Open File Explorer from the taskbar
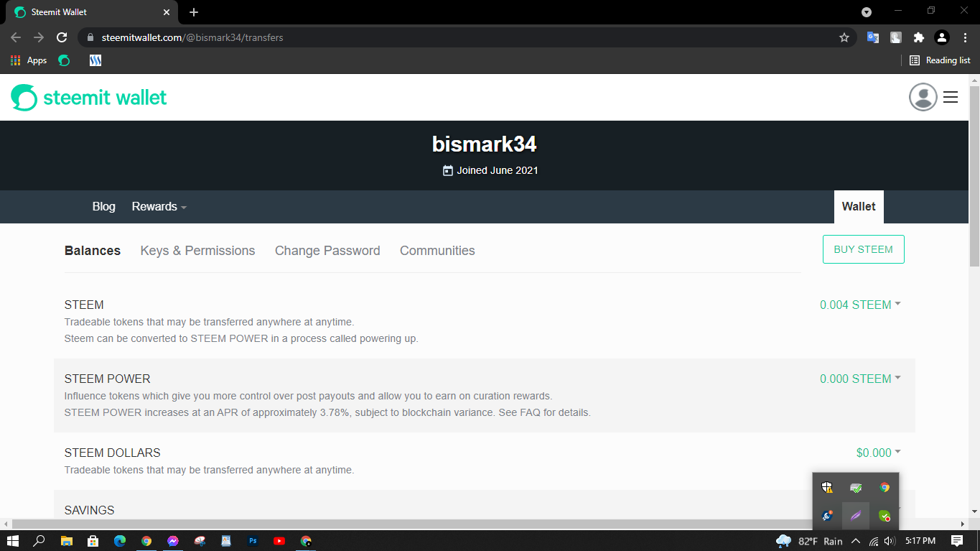The image size is (980, 551). pos(66,541)
